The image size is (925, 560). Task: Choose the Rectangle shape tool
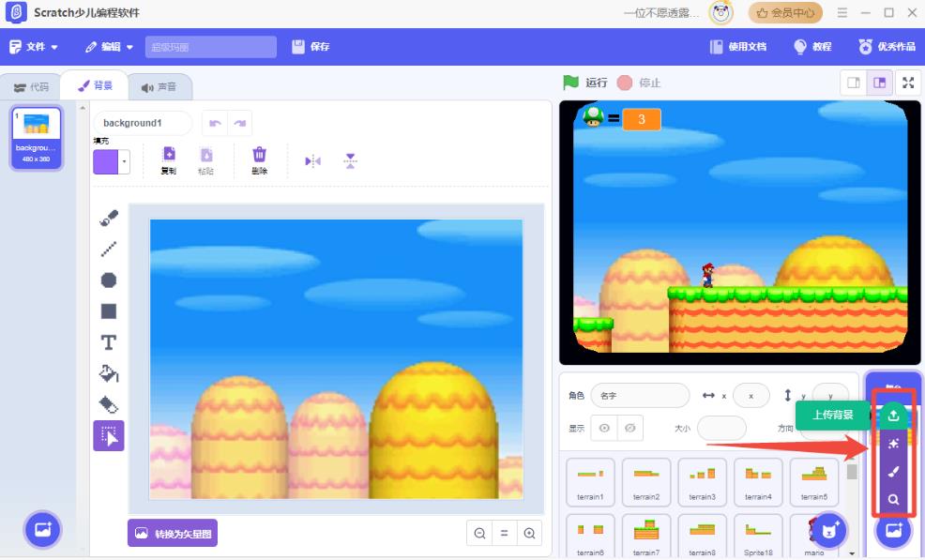(109, 310)
